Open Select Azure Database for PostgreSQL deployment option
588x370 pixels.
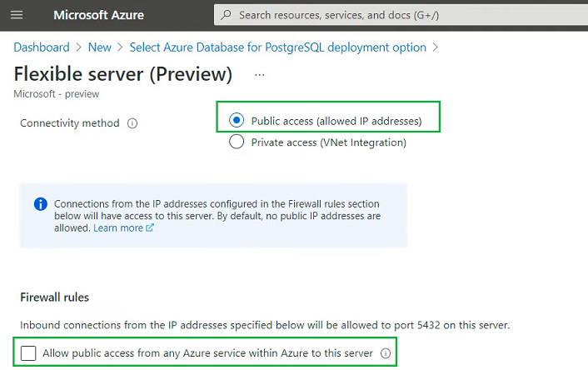click(x=278, y=47)
